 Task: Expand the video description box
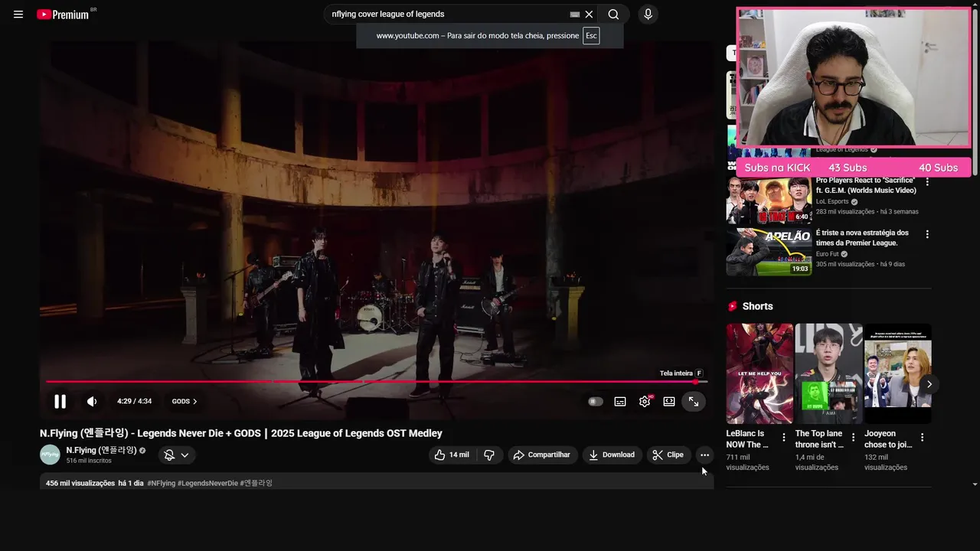click(x=377, y=482)
